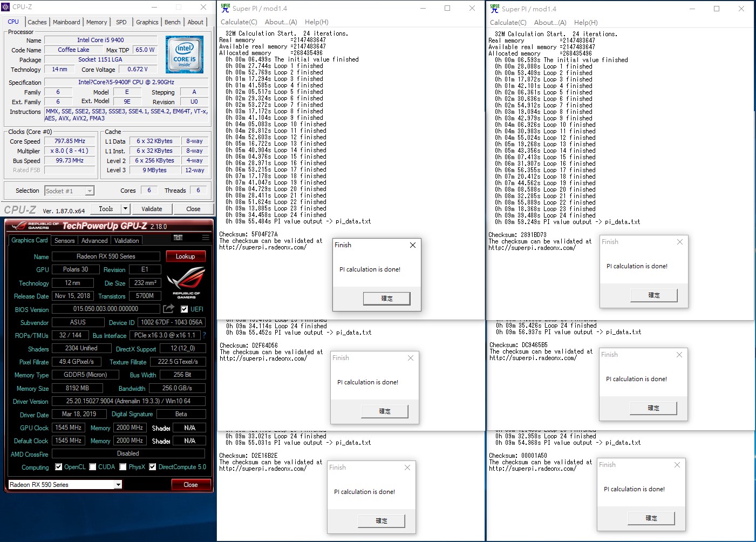Click the Socket 1151 LGA package value
This screenshot has height=542, width=756.
pyautogui.click(x=100, y=59)
